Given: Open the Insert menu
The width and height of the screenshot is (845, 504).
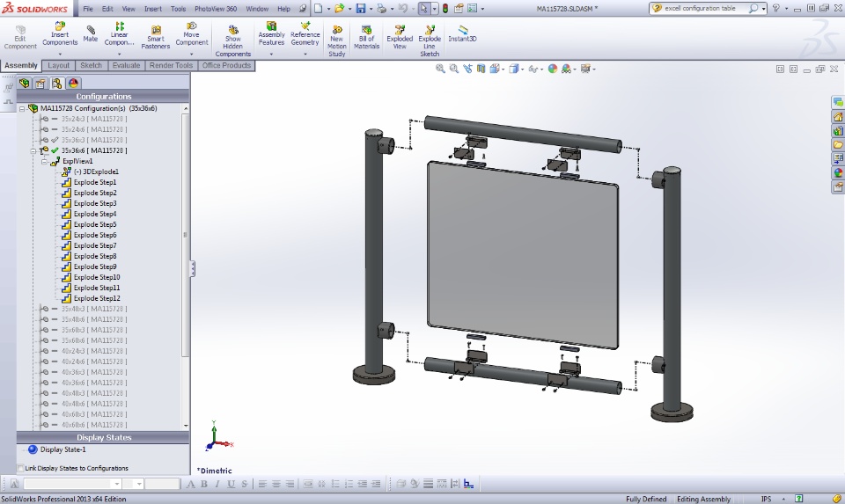Looking at the screenshot, I should pos(152,9).
